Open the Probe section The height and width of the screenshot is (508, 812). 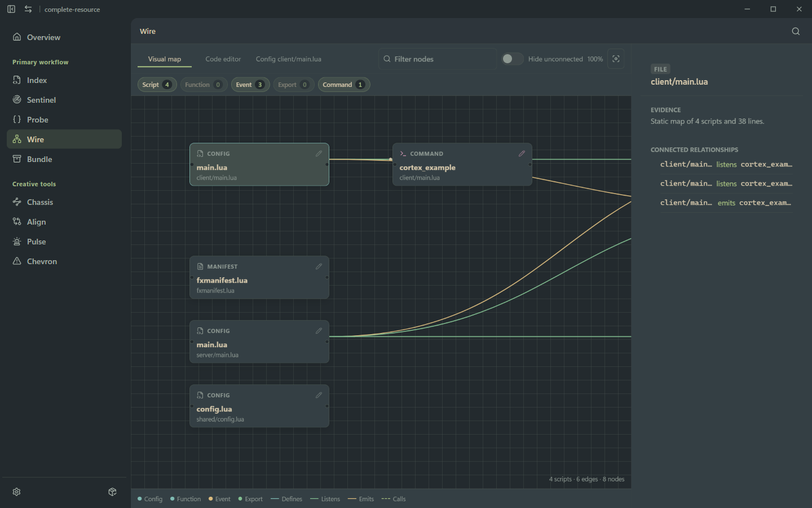click(64, 120)
